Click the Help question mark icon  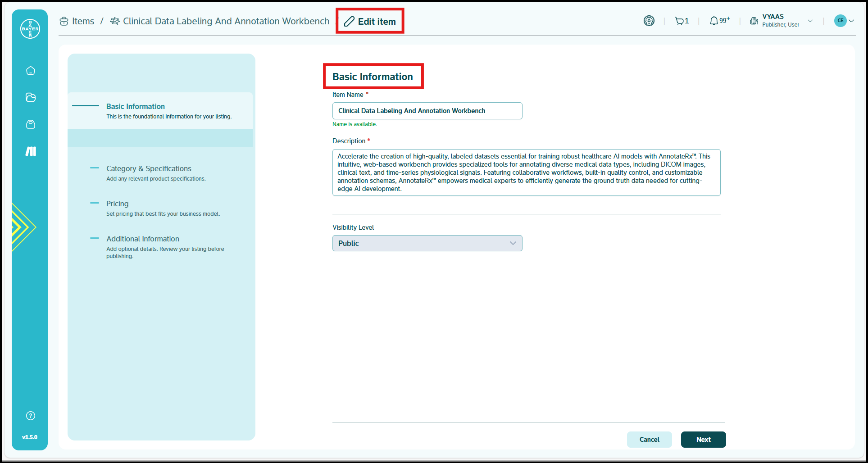tap(30, 415)
